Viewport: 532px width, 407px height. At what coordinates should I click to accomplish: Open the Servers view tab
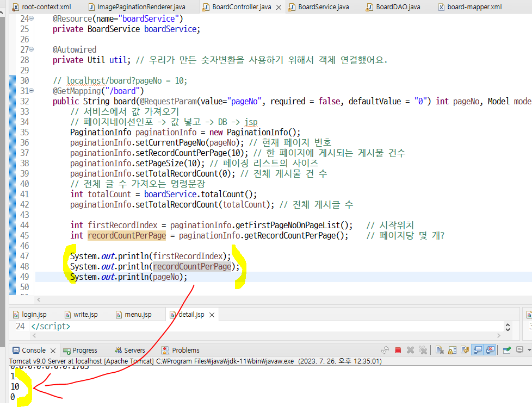click(130, 350)
